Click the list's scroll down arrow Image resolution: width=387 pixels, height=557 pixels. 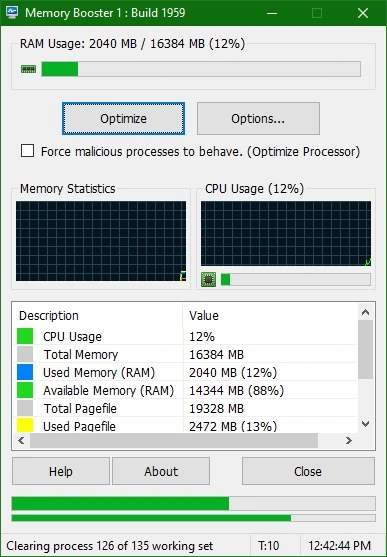(365, 423)
